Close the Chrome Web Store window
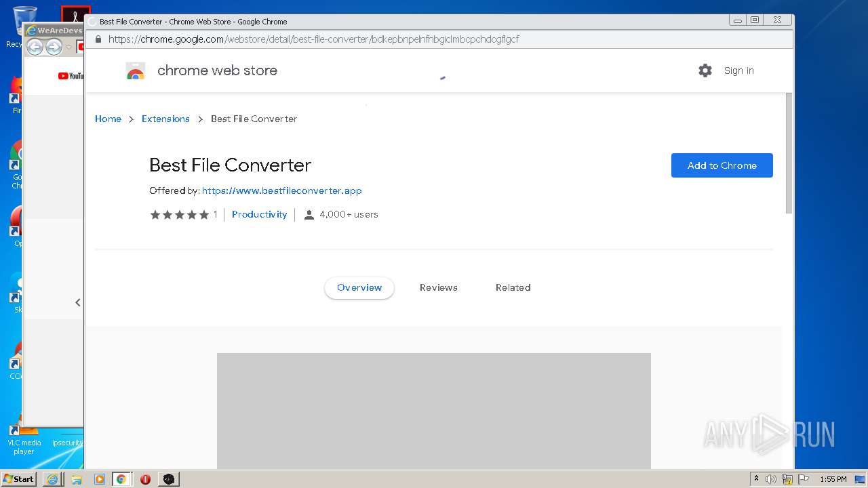 [777, 20]
